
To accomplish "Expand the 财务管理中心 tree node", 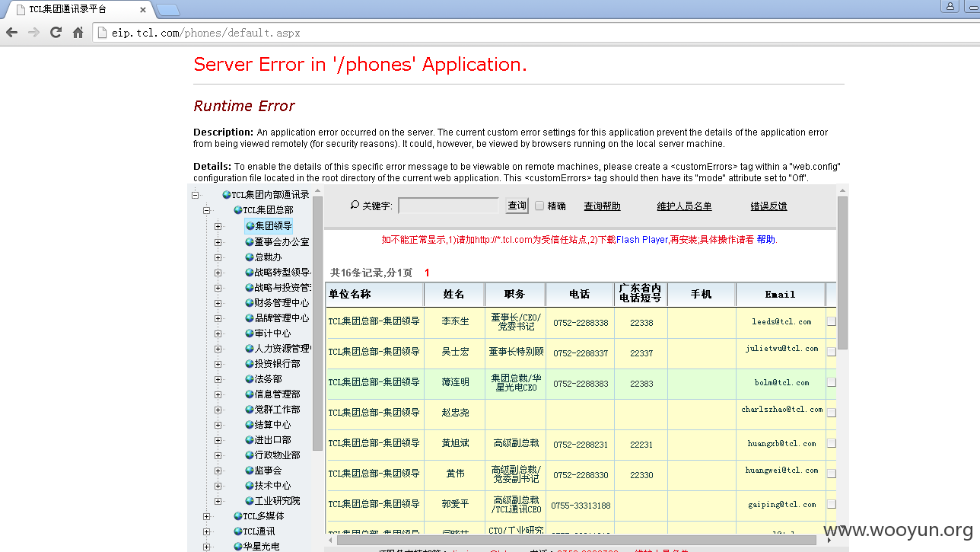I will coord(218,303).
